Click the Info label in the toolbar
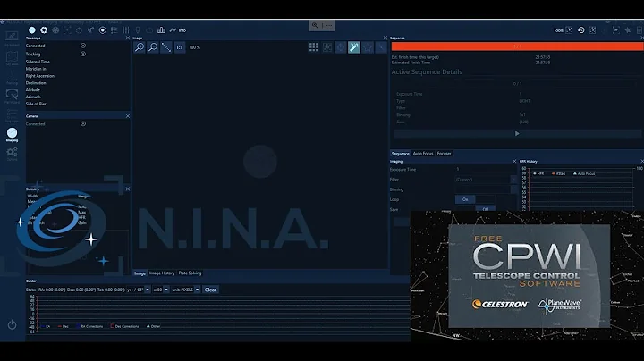Image resolution: width=644 pixels, height=361 pixels. click(x=182, y=30)
